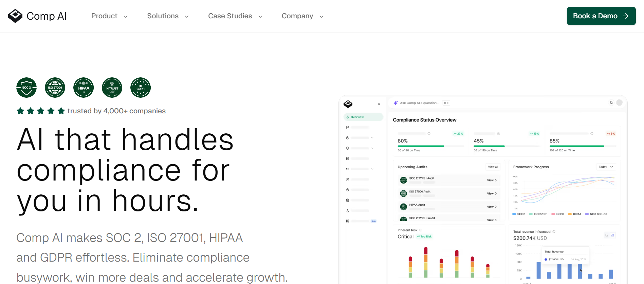Image resolution: width=644 pixels, height=284 pixels.
Task: Click the 23% trend badge
Action: pos(458,134)
